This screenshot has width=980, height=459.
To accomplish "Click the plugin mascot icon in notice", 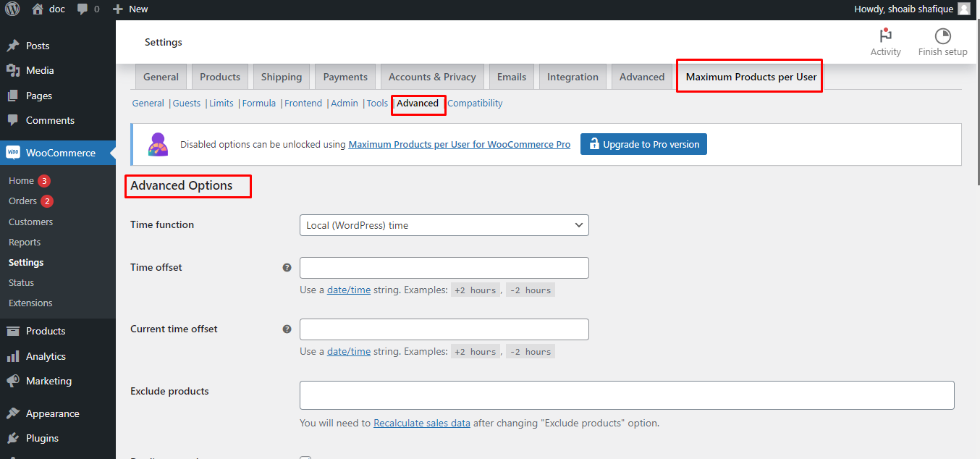I will (159, 144).
